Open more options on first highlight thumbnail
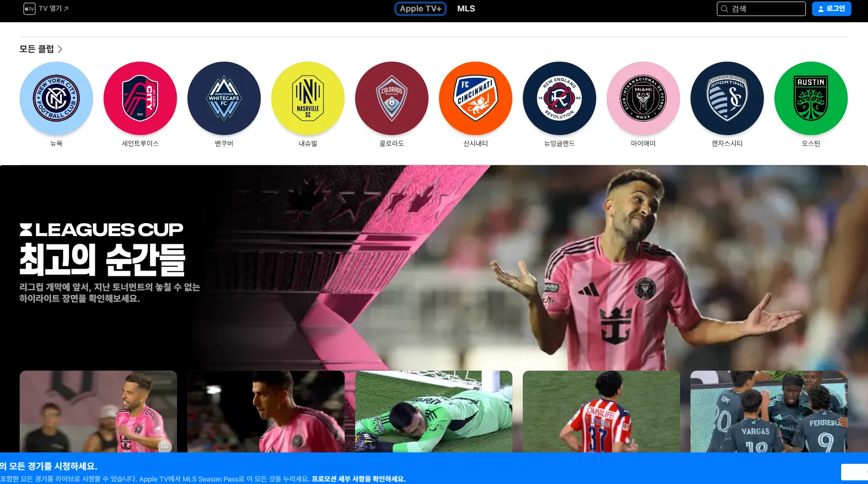Viewport: 868px width, 484px height. coord(165,446)
